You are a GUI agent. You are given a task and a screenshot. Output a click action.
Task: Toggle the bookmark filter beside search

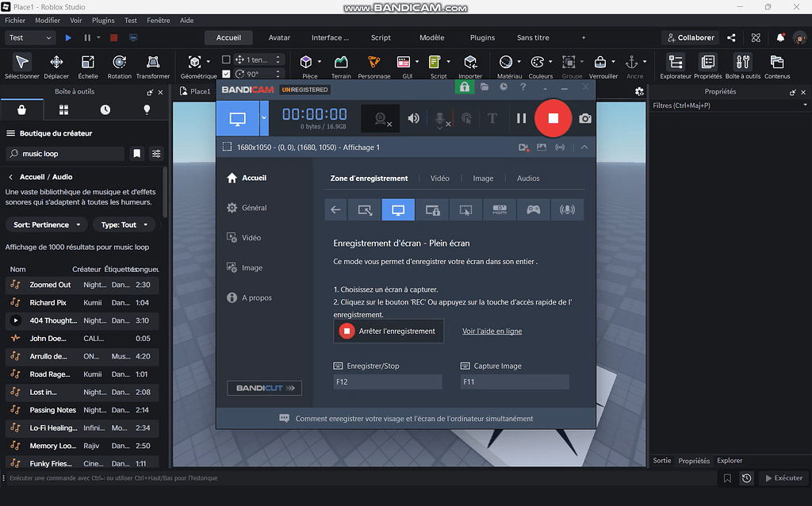tap(136, 153)
